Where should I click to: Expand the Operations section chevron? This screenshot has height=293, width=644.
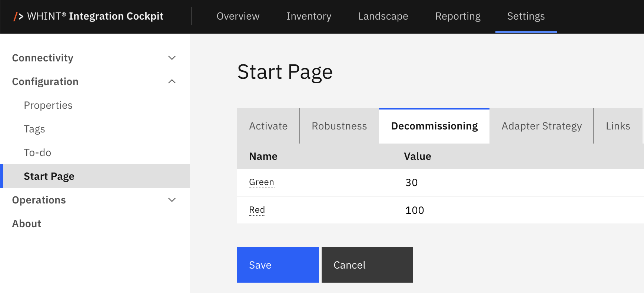(x=172, y=200)
